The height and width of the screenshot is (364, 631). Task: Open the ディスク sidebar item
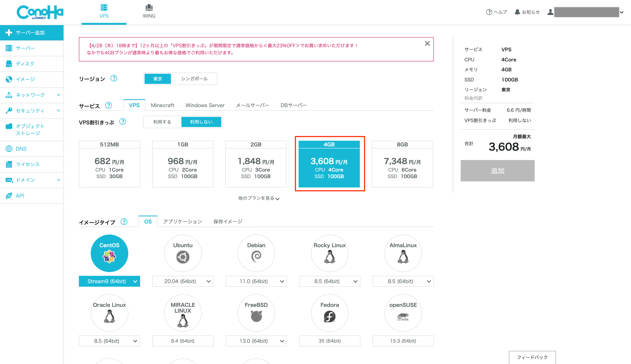(32, 64)
